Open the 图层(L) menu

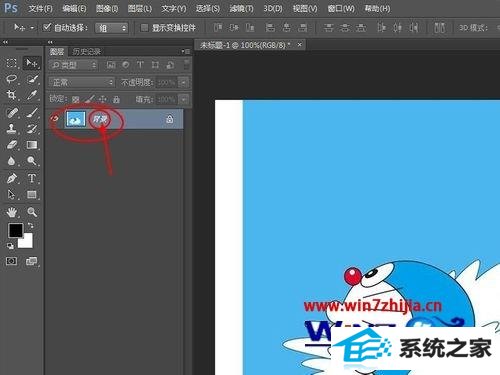140,8
